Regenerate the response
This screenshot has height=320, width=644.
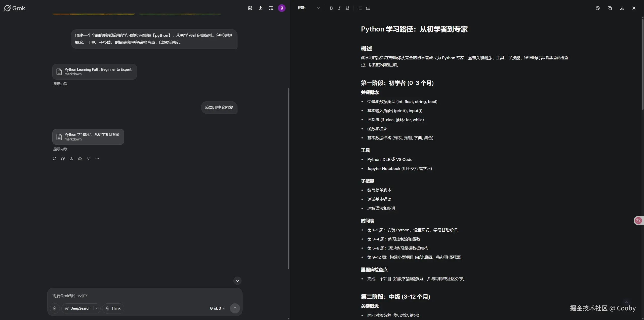pyautogui.click(x=54, y=158)
